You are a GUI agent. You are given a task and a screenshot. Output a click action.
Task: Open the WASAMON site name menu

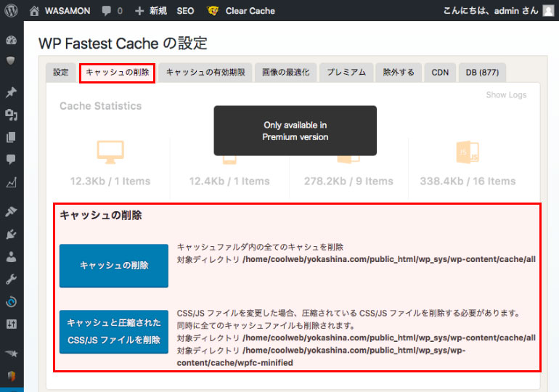(68, 11)
